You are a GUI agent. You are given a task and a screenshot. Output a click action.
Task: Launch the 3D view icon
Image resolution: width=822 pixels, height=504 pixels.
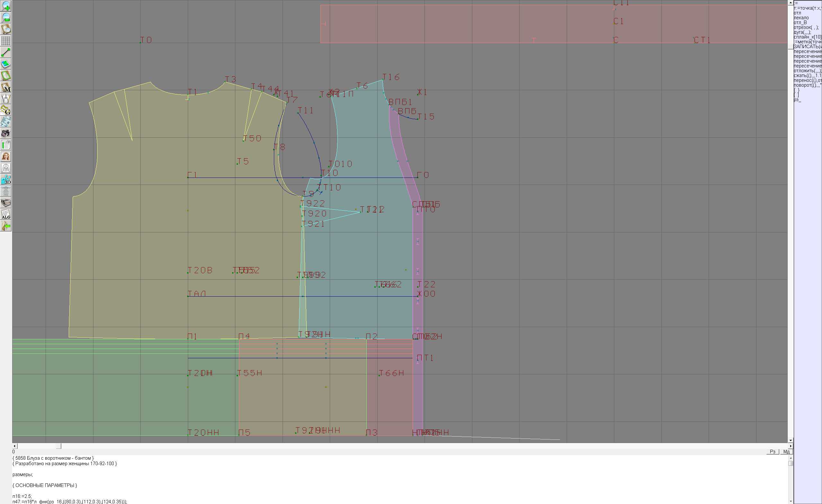pyautogui.click(x=6, y=180)
